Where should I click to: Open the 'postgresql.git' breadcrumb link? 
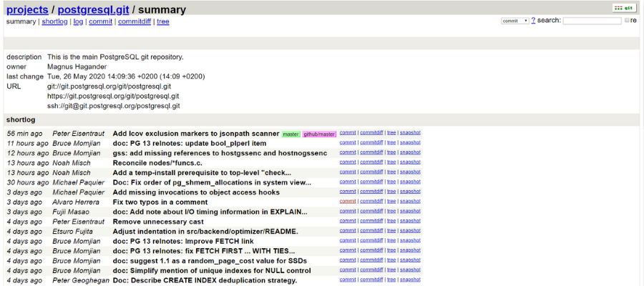point(93,9)
